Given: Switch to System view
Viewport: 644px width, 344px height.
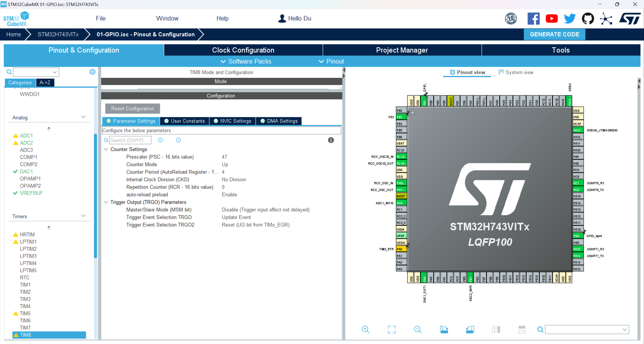Looking at the screenshot, I should 516,72.
